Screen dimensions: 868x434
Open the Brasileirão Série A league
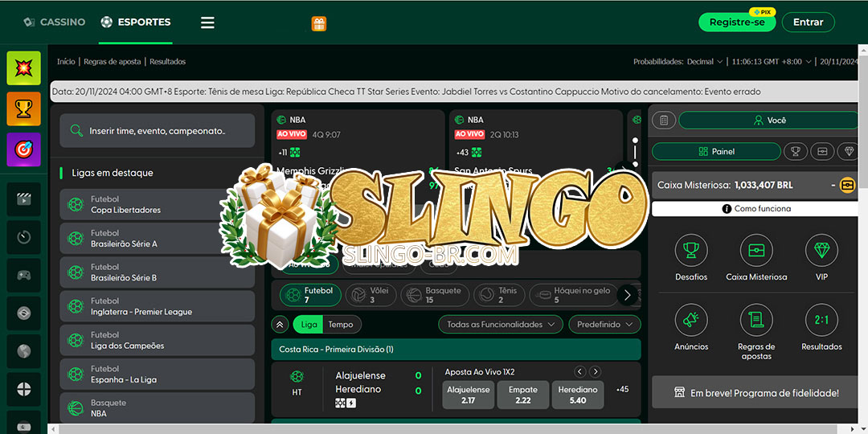click(158, 239)
